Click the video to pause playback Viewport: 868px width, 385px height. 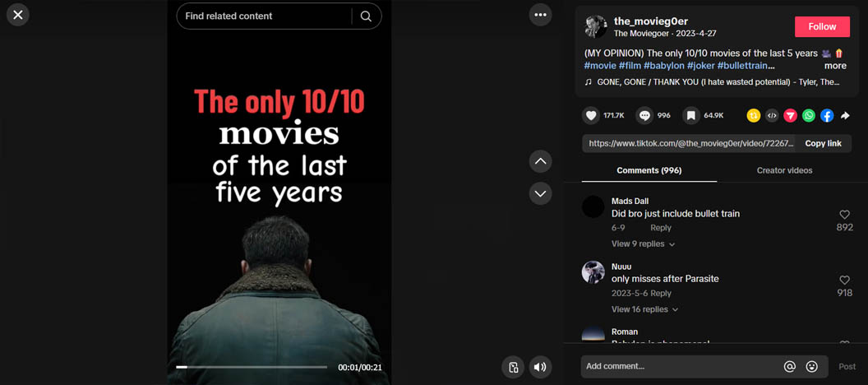[279, 192]
